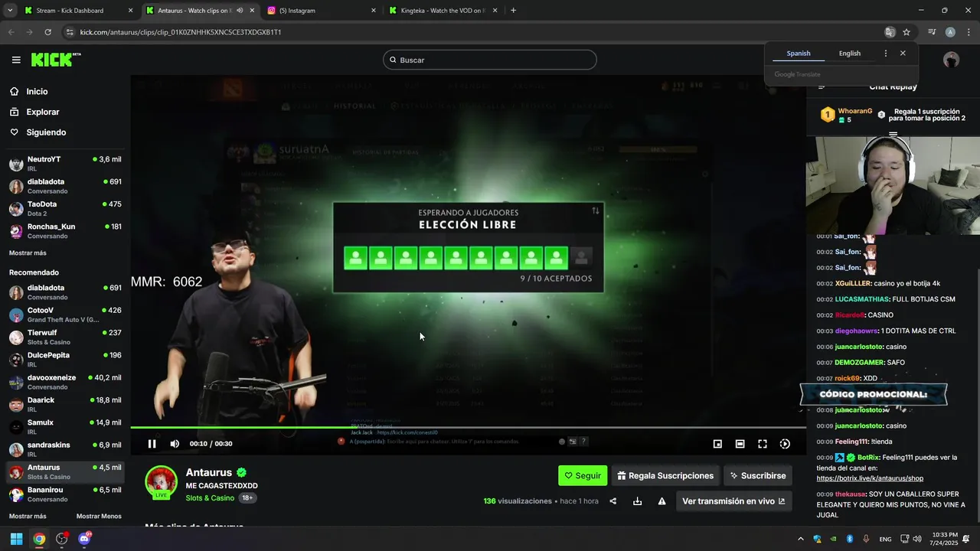The image size is (980, 551).
Task: Open Ronchas_Kun channel in sidebar
Action: coord(65,231)
